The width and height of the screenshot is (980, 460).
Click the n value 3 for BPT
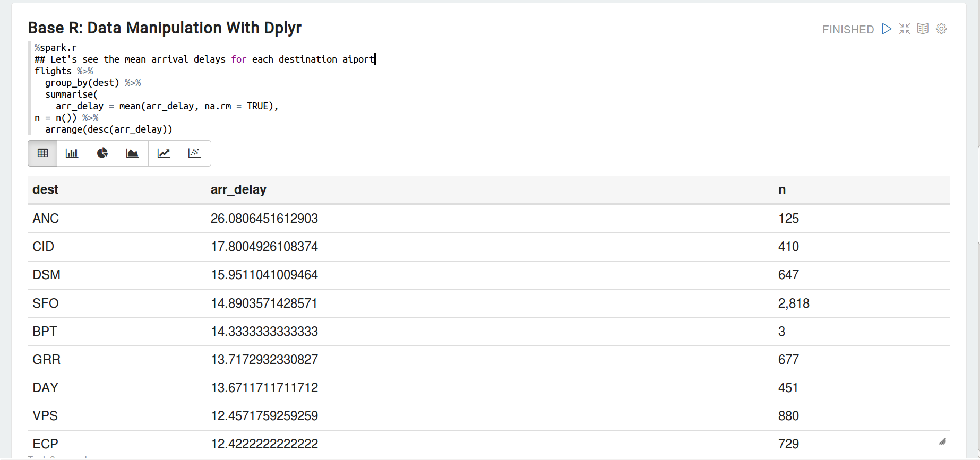(x=781, y=331)
